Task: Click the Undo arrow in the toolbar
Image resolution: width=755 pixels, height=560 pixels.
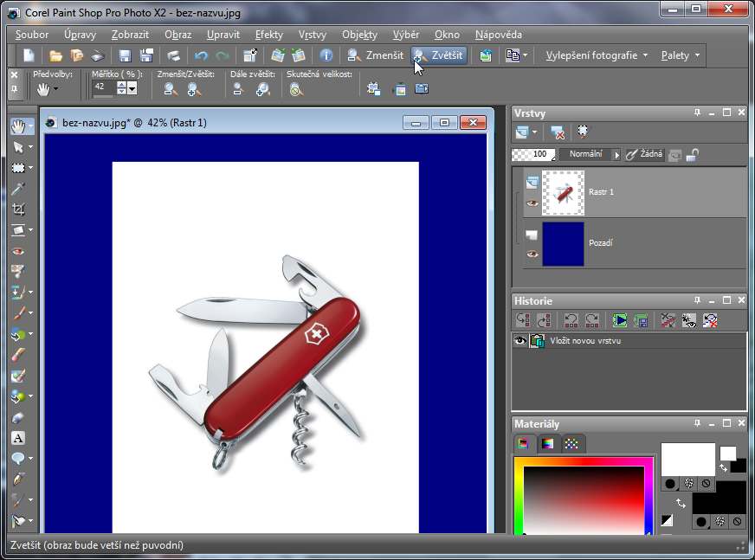Action: pos(201,55)
